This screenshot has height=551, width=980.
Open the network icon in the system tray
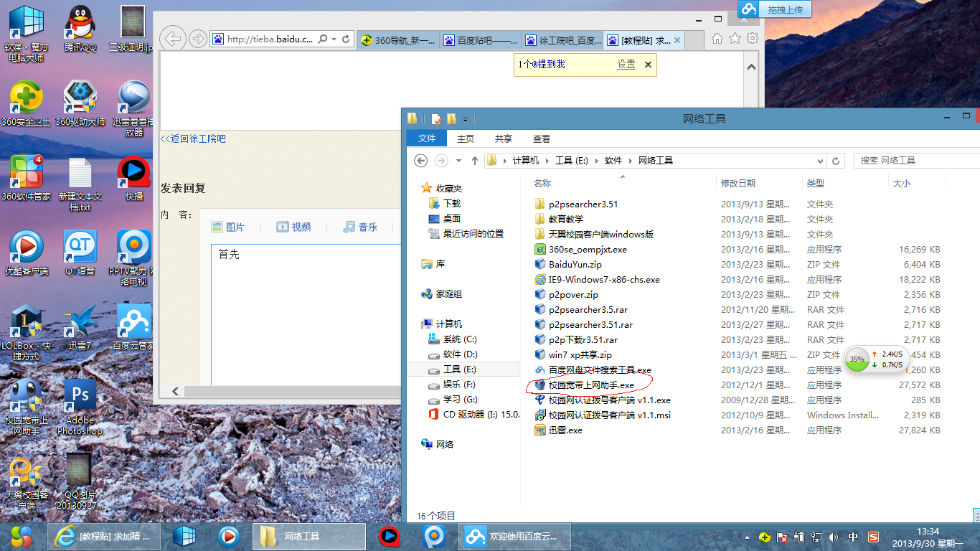pyautogui.click(x=816, y=537)
